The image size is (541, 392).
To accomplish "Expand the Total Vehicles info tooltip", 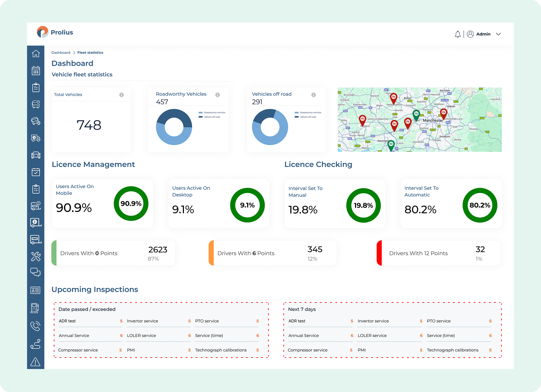I will pyautogui.click(x=122, y=95).
